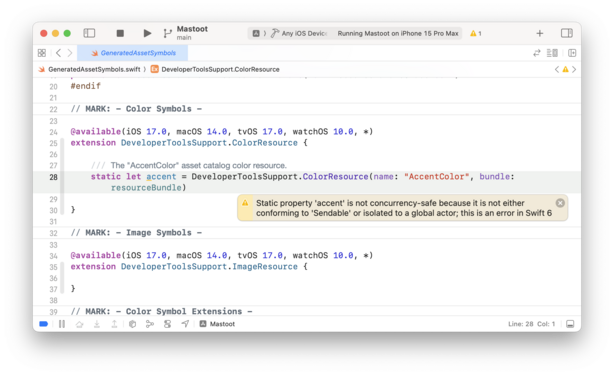Toggle breakpoints activation in debug bar
614x375 pixels.
(x=43, y=324)
